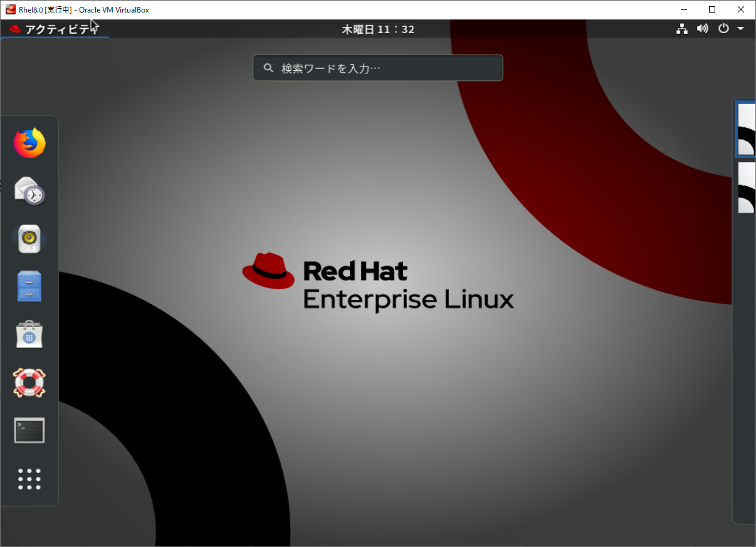Select the currently active workspace thumbnail
Viewport: 756px width, 547px height.
745,129
